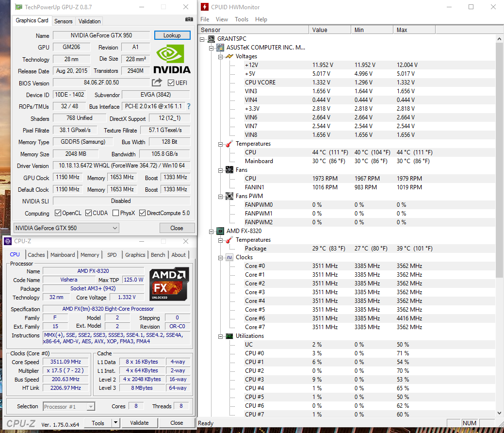Image resolution: width=504 pixels, height=433 pixels.
Task: Toggle the DirectCompute 5.0 checkbox
Action: pos(143,213)
